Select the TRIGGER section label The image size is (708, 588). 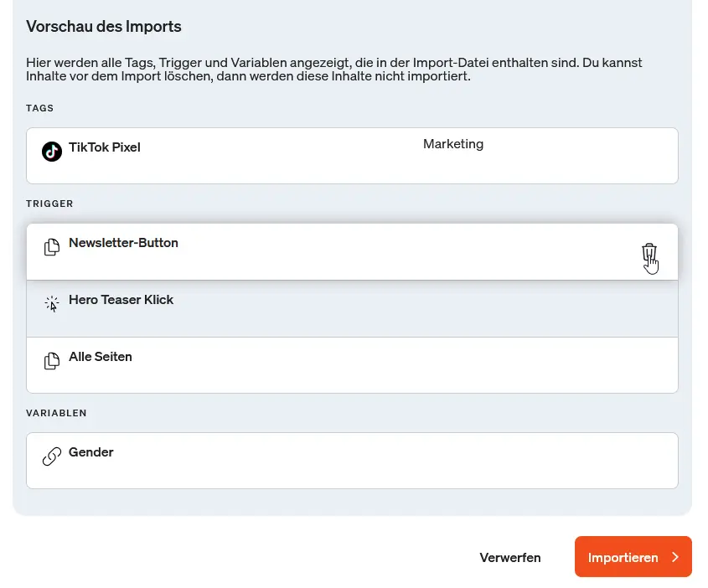pos(49,204)
